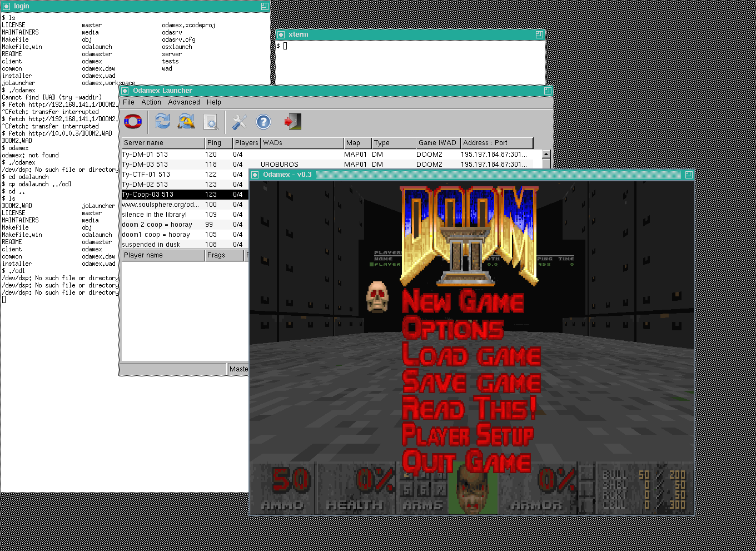Launch game with the Odamex logo icon

point(133,121)
